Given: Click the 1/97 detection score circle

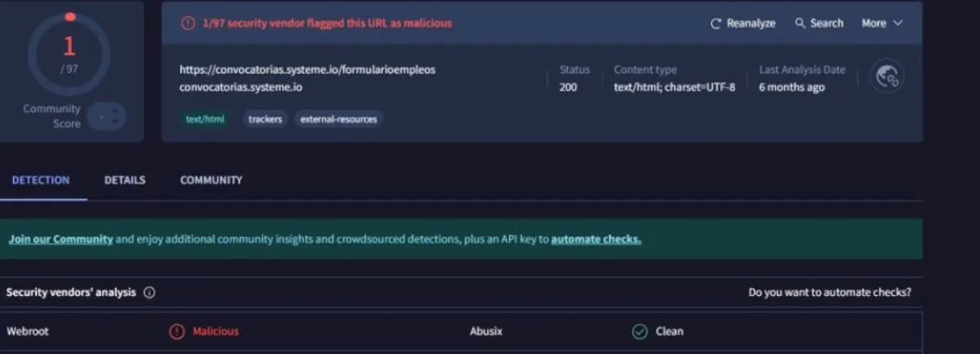Looking at the screenshot, I should (x=69, y=54).
